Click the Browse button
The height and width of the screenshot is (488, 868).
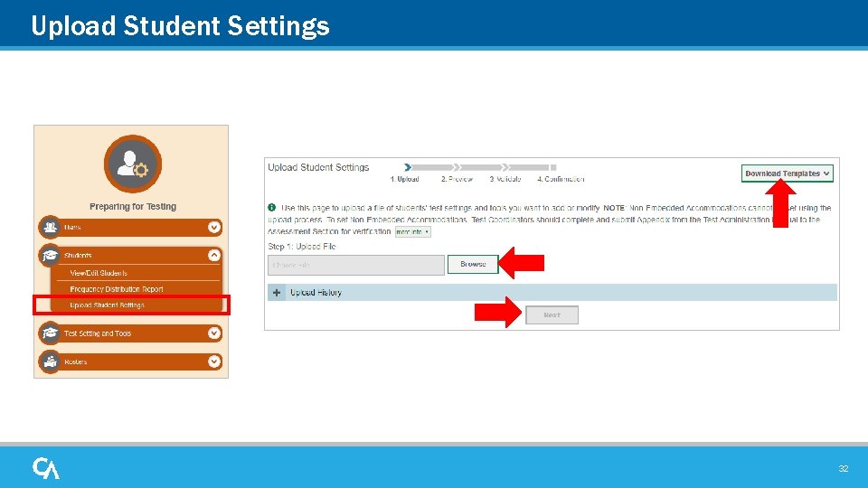pyautogui.click(x=473, y=264)
